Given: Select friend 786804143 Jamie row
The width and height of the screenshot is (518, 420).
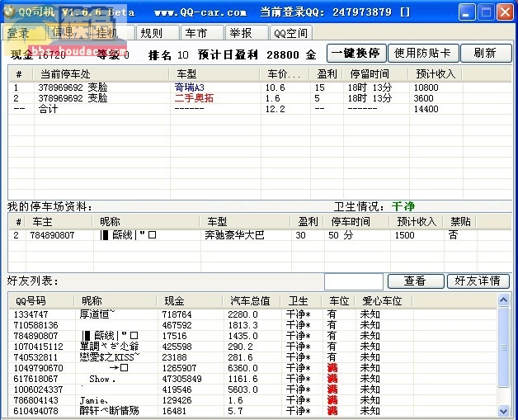Looking at the screenshot, I should coord(252,400).
